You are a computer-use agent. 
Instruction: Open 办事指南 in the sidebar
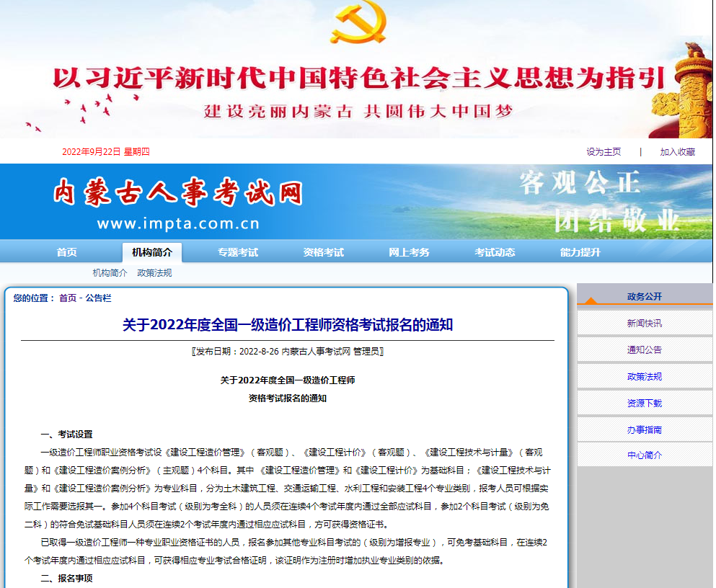pyautogui.click(x=644, y=430)
